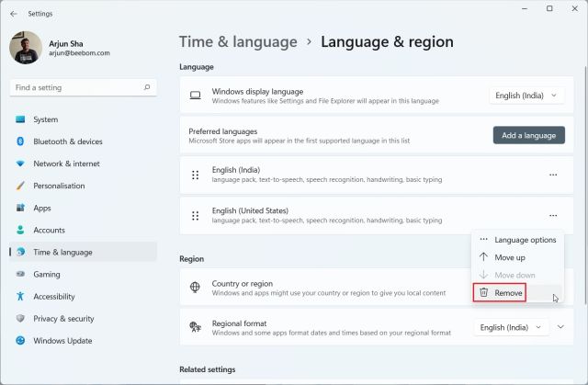The height and width of the screenshot is (385, 588).
Task: Open Regional format English (India) dropdown
Action: click(x=511, y=328)
